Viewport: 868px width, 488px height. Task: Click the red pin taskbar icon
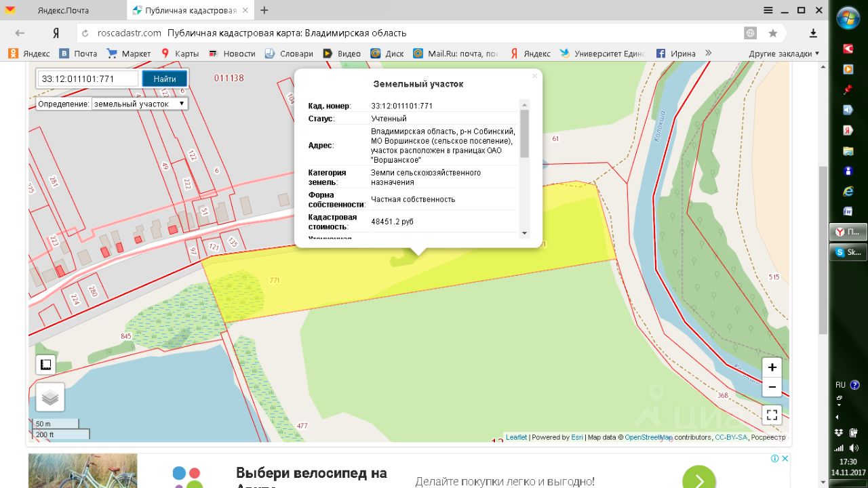848,89
